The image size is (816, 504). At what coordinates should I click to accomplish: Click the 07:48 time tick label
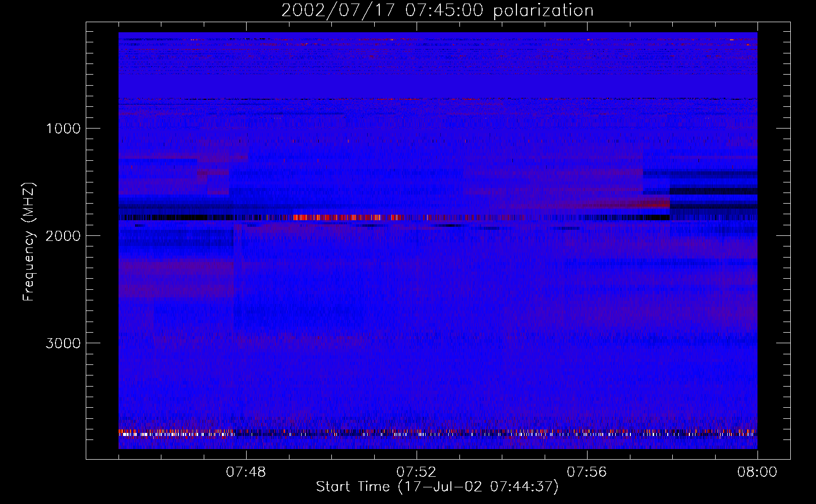246,472
